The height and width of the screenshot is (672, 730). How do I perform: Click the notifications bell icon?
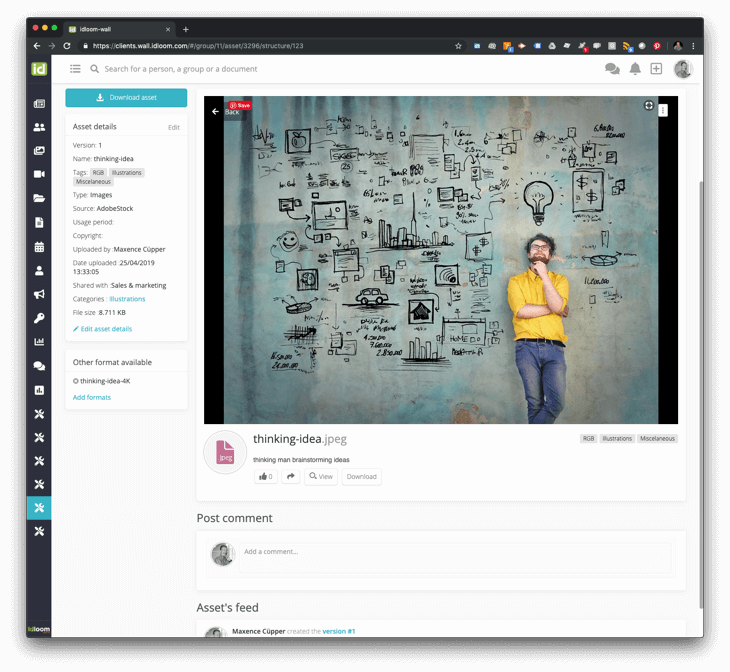(634, 69)
